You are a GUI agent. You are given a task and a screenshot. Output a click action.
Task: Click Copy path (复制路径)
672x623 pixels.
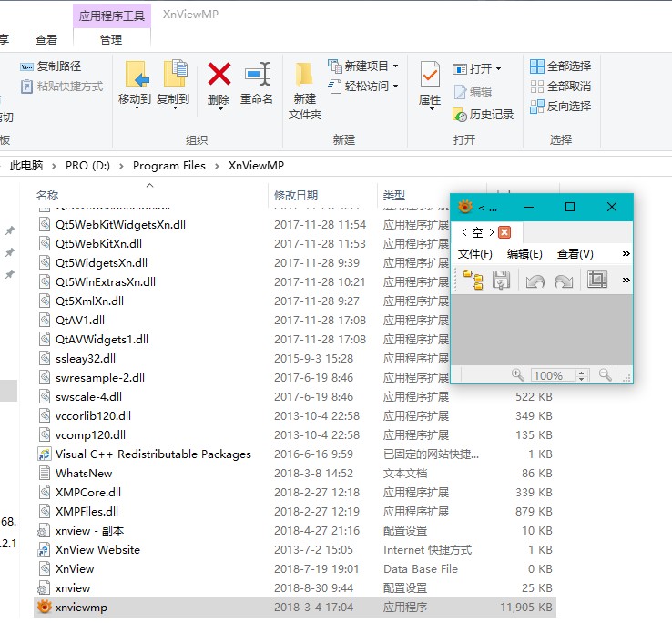click(51, 66)
